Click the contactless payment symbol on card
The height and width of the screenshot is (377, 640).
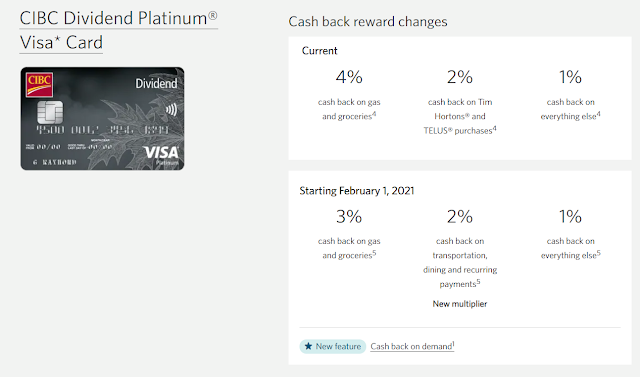(x=171, y=109)
